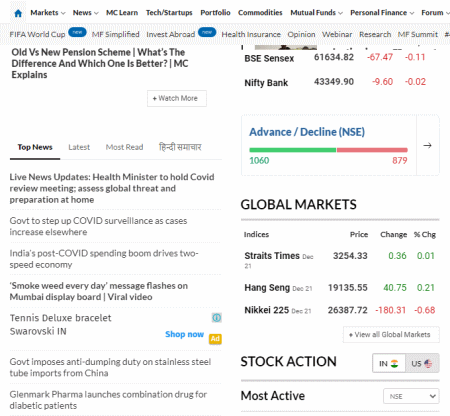Open the Glenmark Pharma news headline
This screenshot has height=416, width=450.
pyautogui.click(x=108, y=400)
